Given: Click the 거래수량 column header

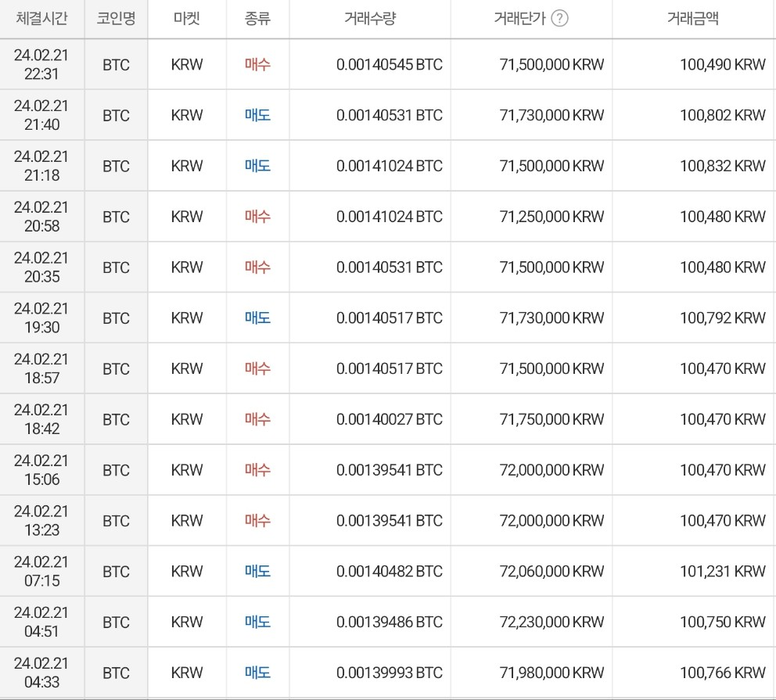Looking at the screenshot, I should (x=370, y=18).
